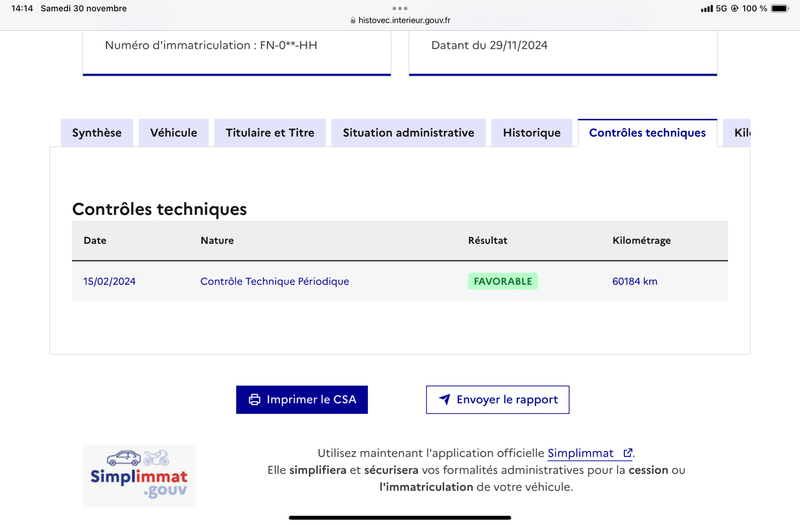Click the date 15/02/2024 in the table
This screenshot has height=525, width=800.
pyautogui.click(x=109, y=281)
